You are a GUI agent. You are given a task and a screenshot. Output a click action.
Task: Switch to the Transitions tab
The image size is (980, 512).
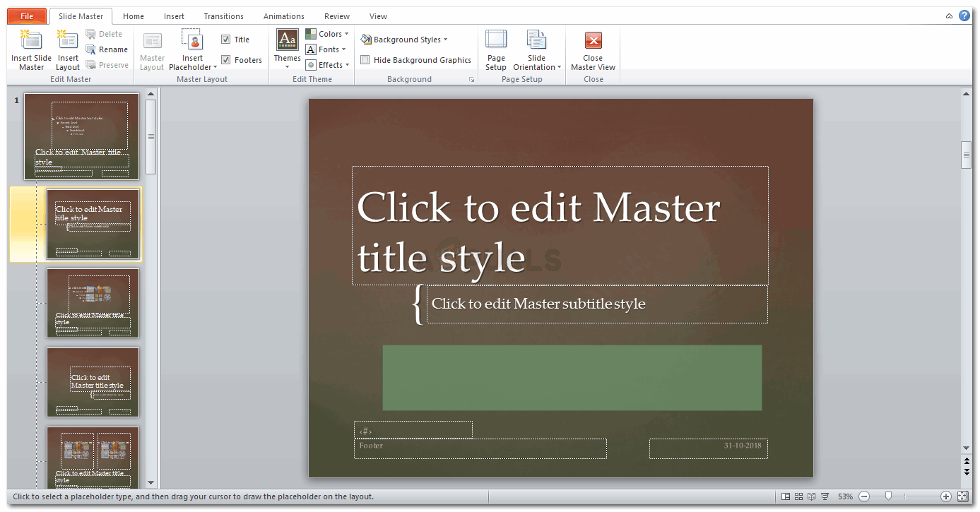click(223, 16)
